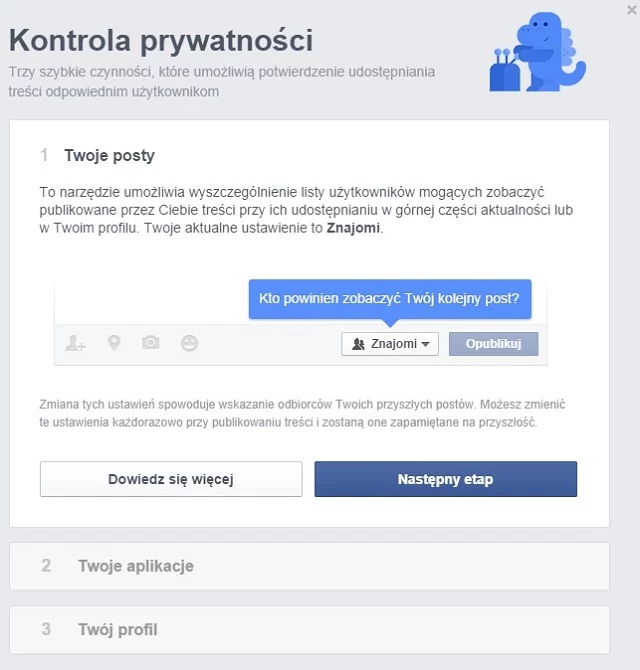Open the Znajomi audience dropdown

tap(390, 344)
